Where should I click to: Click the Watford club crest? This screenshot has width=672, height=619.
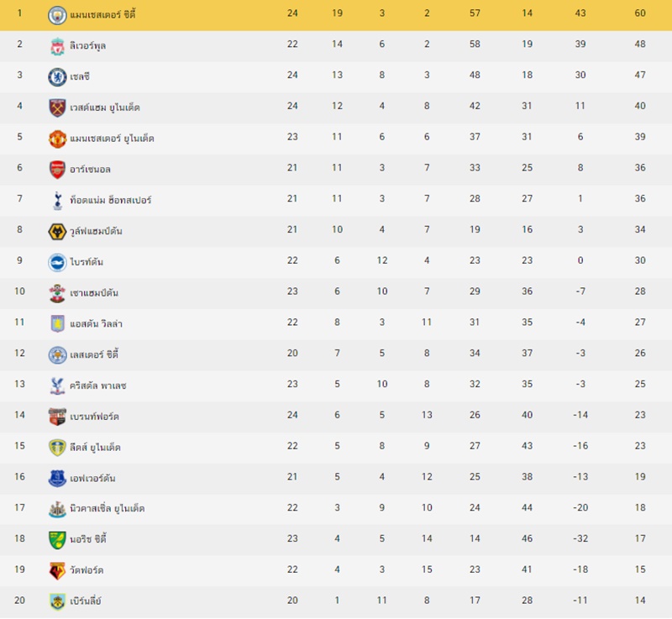pyautogui.click(x=57, y=571)
